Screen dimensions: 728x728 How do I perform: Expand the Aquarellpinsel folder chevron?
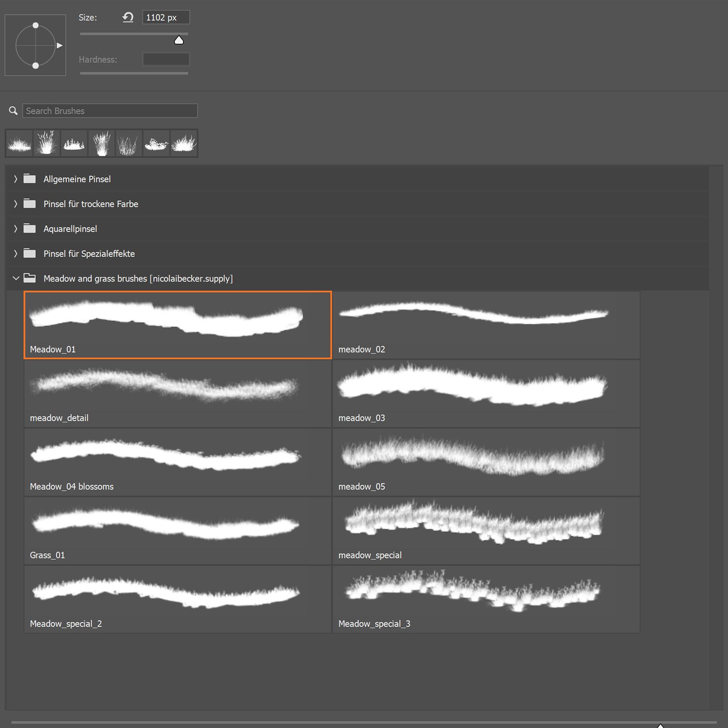point(16,229)
